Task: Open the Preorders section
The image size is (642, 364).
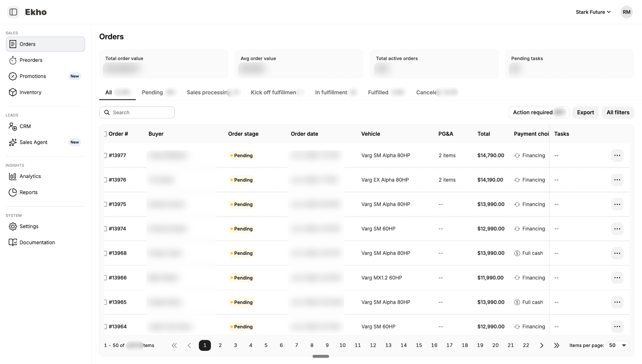Action: coord(45,60)
